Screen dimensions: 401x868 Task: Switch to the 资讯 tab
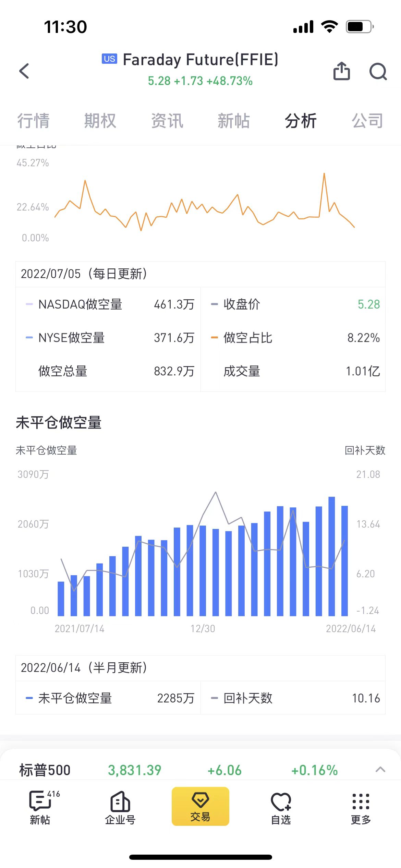[167, 121]
